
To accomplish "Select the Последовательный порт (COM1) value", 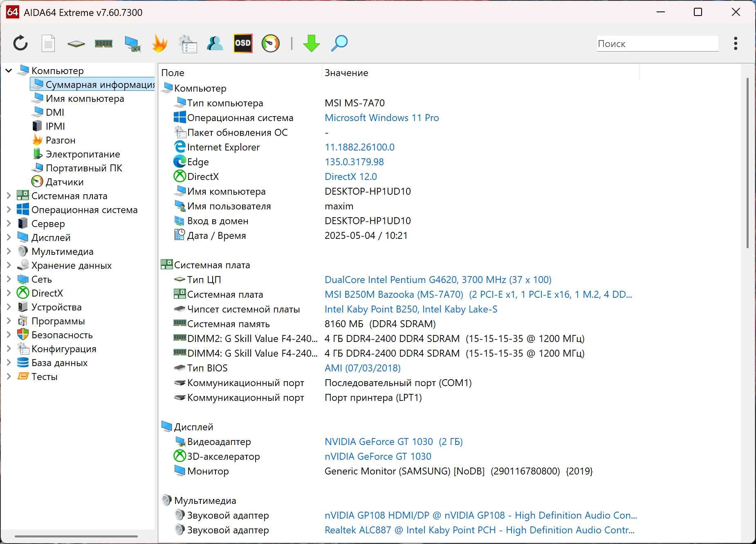I will (x=398, y=383).
